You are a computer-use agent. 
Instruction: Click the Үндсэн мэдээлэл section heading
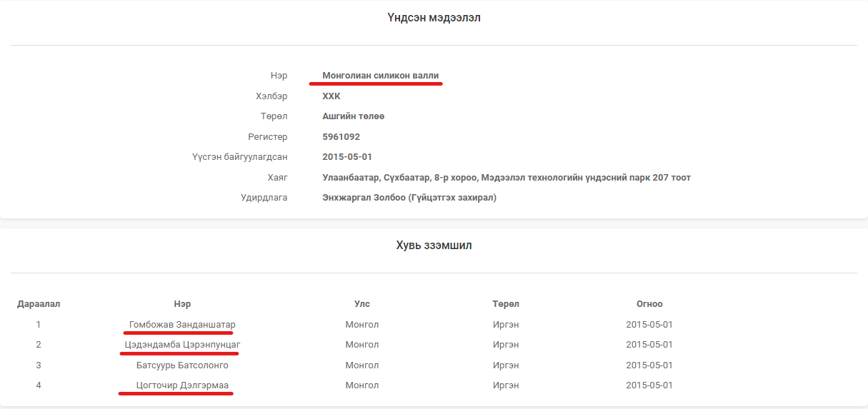pos(434,18)
